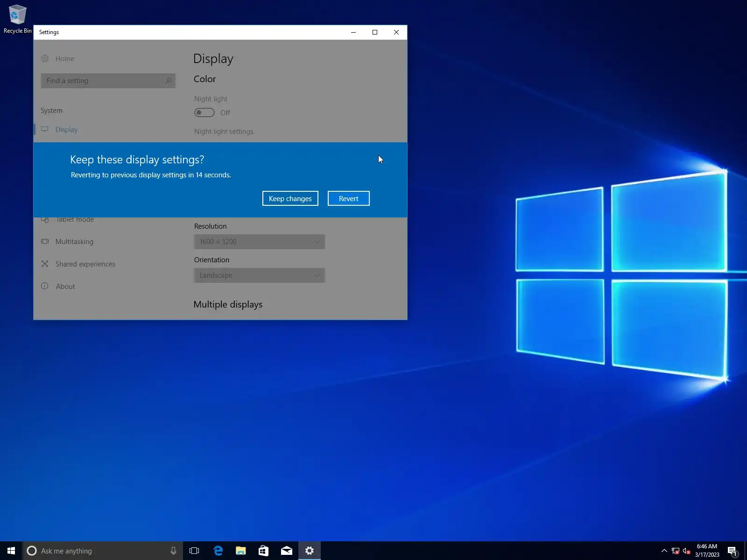The width and height of the screenshot is (747, 560).
Task: Open the About settings page
Action: pos(65,286)
